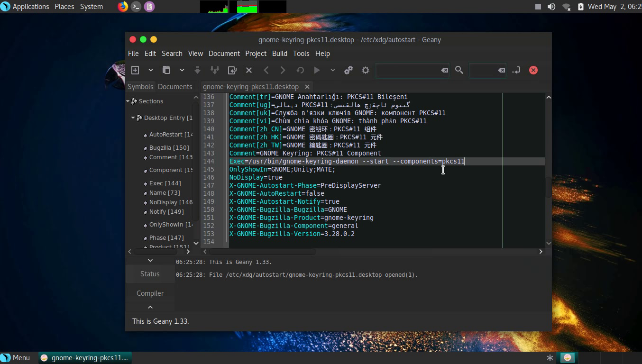Launch Firefox from the top panel
Image resolution: width=642 pixels, height=364 pixels.
(123, 7)
